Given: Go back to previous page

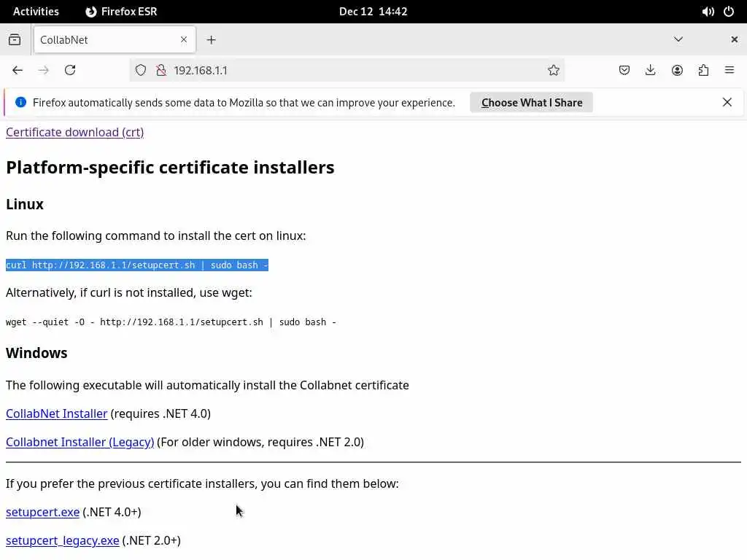Looking at the screenshot, I should [18, 71].
